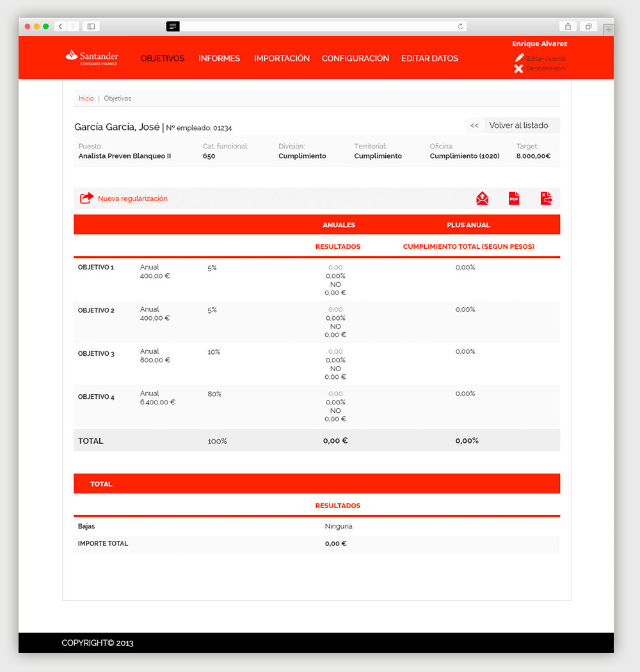Reload the page with the refresh icon
Image resolution: width=640 pixels, height=672 pixels.
[460, 26]
